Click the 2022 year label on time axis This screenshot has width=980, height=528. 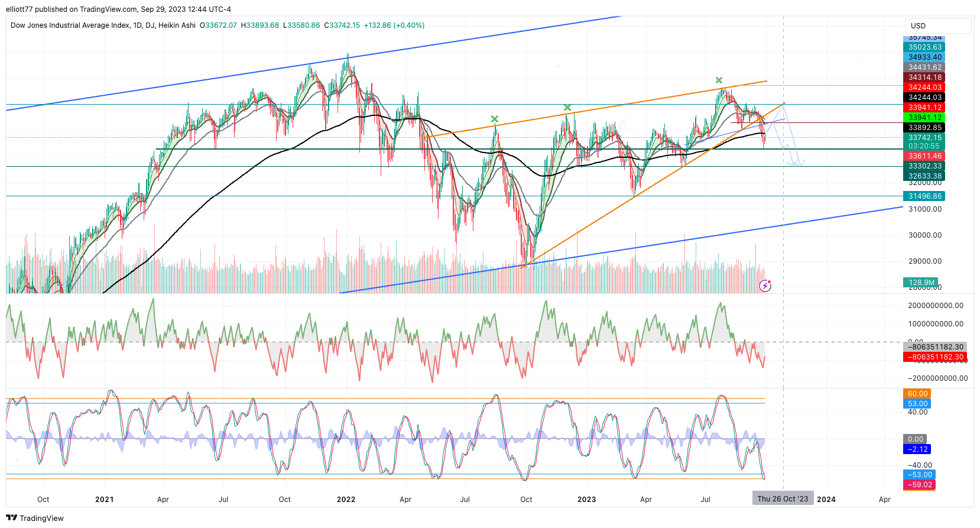coord(346,500)
